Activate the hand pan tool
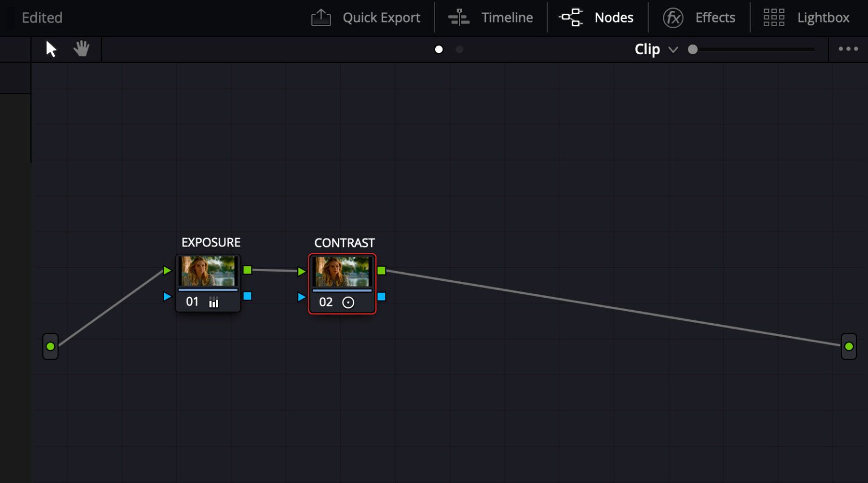The image size is (868, 483). (81, 49)
